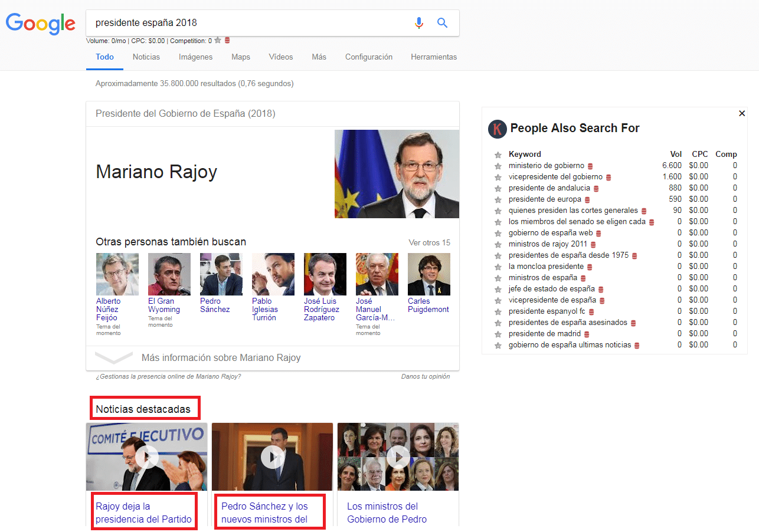Star keyword quienes presiden las cortes generales
This screenshot has width=759, height=532.
click(498, 211)
